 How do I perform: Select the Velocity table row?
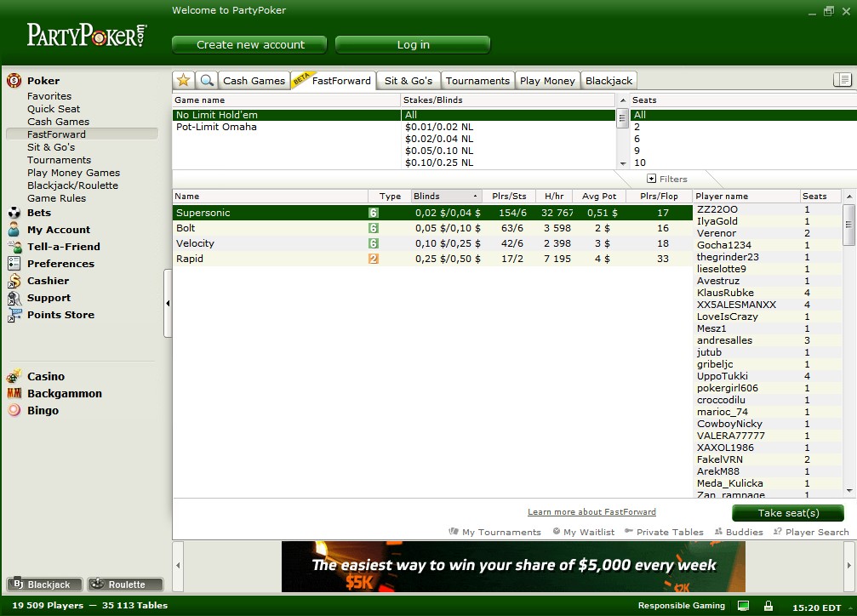pyautogui.click(x=432, y=243)
